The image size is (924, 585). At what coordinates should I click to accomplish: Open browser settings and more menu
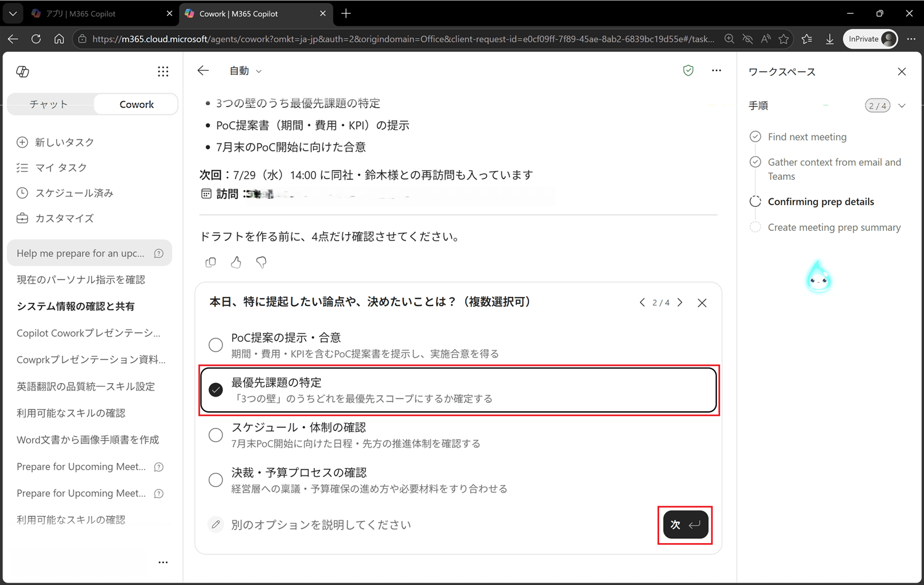coord(911,39)
